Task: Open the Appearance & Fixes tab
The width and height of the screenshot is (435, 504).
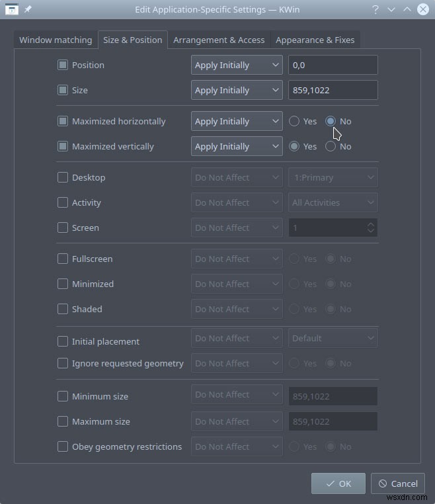Action: point(315,40)
